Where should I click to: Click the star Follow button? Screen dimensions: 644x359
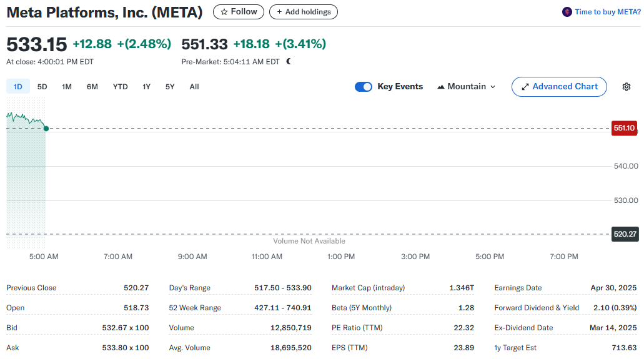click(x=238, y=12)
